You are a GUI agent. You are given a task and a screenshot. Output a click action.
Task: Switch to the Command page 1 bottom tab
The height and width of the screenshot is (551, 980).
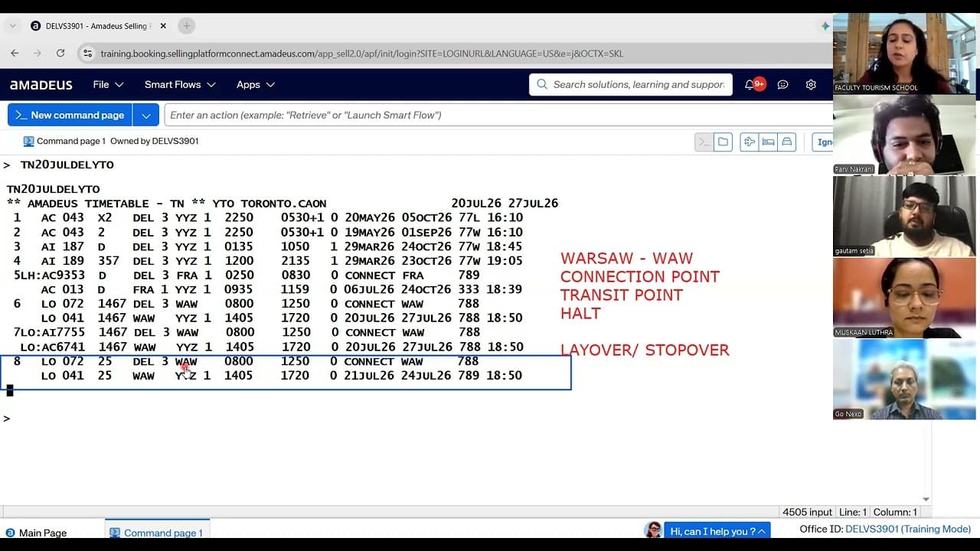(x=157, y=533)
